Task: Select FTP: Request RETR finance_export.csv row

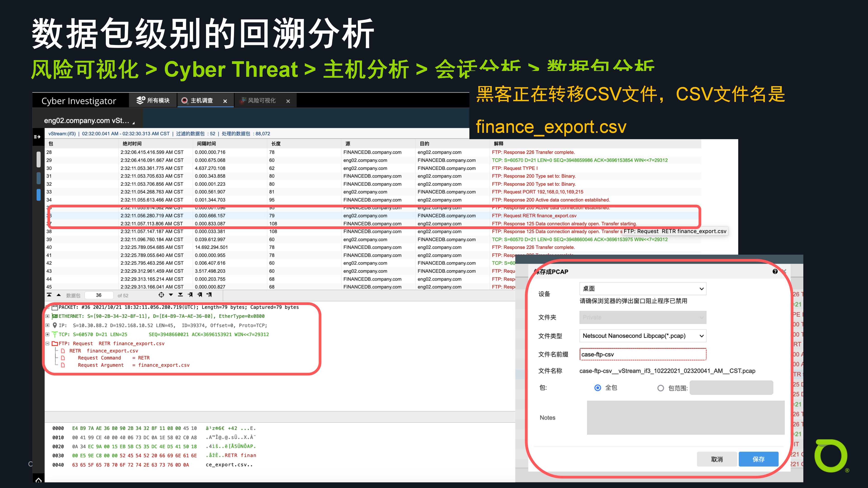Action: tap(373, 216)
